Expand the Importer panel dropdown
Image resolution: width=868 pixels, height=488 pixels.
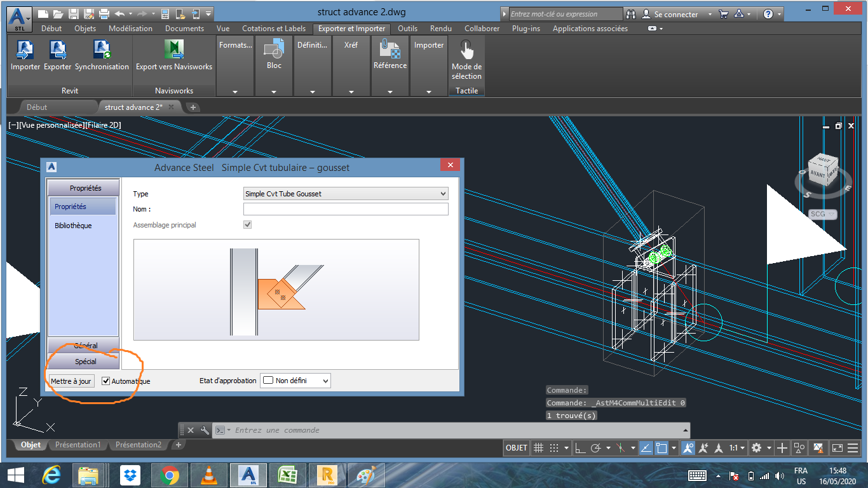pyautogui.click(x=429, y=91)
